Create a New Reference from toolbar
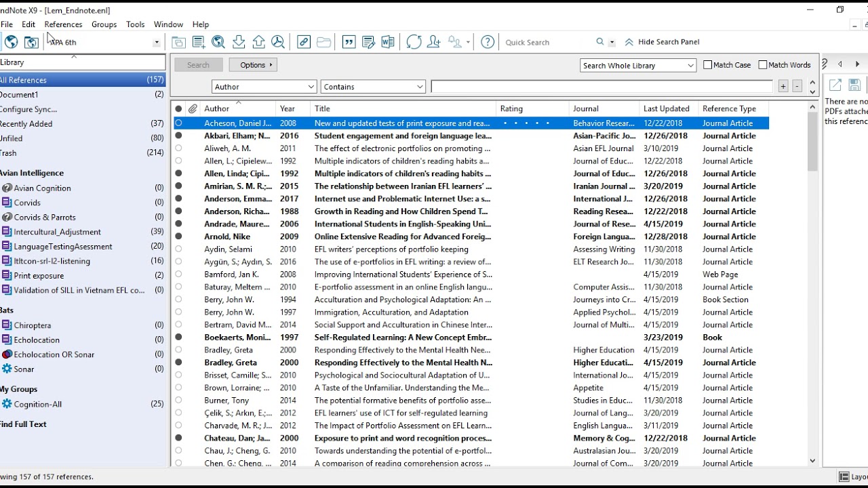The image size is (868, 488). coord(199,42)
